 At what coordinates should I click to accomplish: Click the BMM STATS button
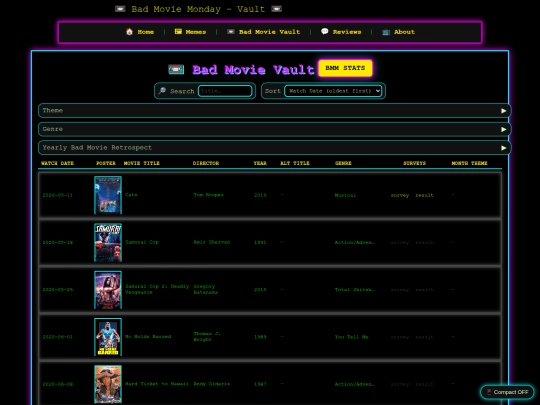click(345, 68)
